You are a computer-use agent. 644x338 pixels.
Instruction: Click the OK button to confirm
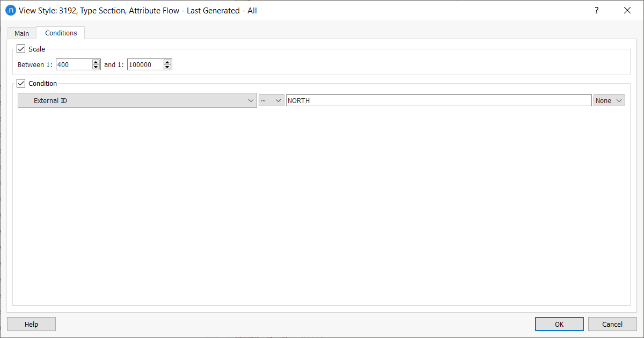tap(559, 324)
